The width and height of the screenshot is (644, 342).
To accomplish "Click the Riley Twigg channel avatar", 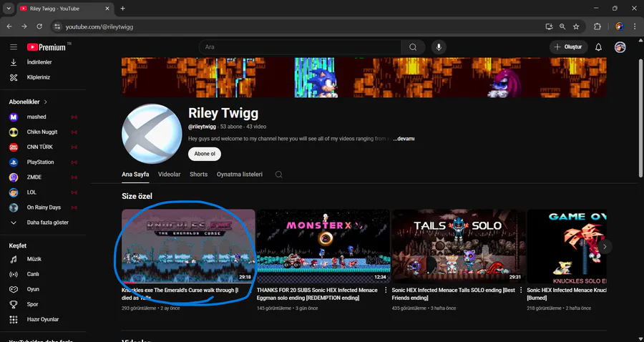I will click(x=152, y=134).
